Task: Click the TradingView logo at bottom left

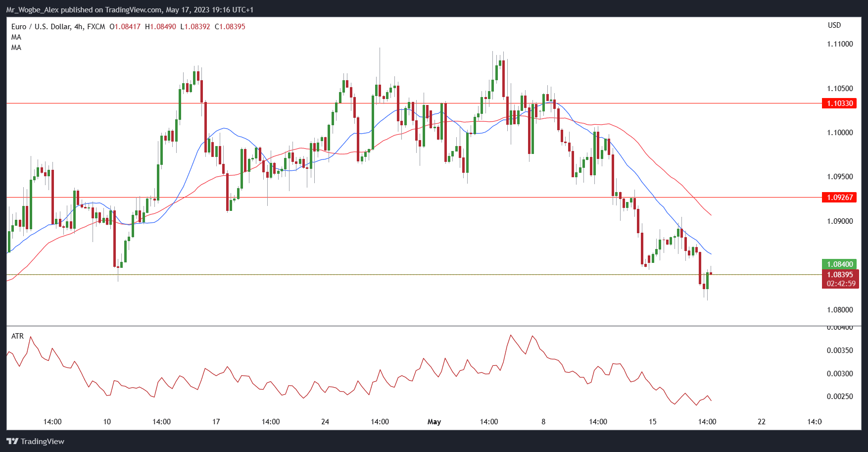Action: (36, 441)
